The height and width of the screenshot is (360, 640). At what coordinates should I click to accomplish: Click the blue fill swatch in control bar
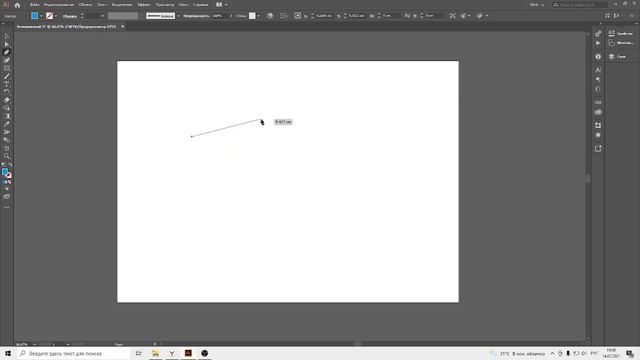tap(35, 16)
